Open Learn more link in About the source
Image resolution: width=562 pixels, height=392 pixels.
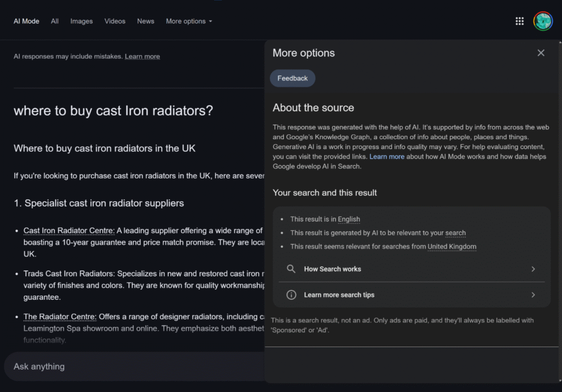[x=386, y=157]
